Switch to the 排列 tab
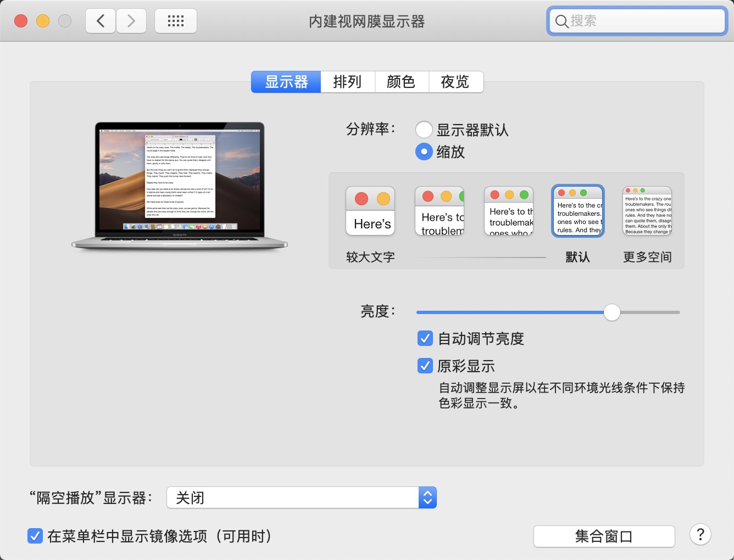Screen dimensions: 734x560 [347, 82]
